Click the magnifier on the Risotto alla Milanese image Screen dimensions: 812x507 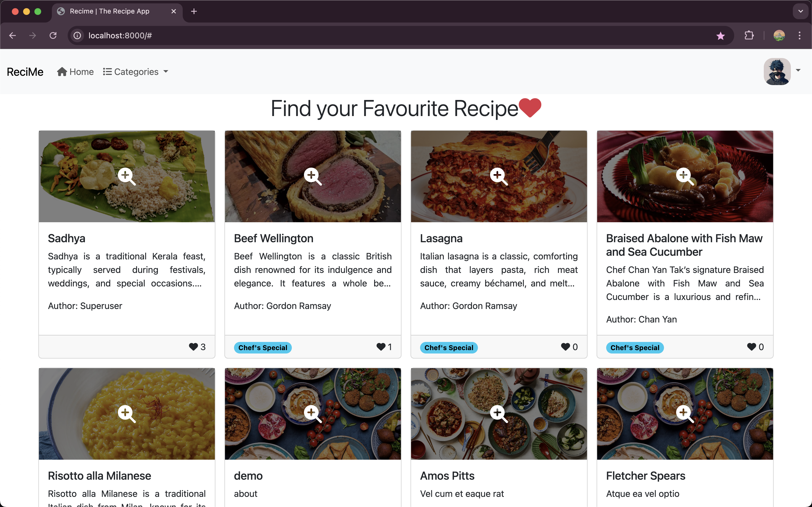click(127, 413)
